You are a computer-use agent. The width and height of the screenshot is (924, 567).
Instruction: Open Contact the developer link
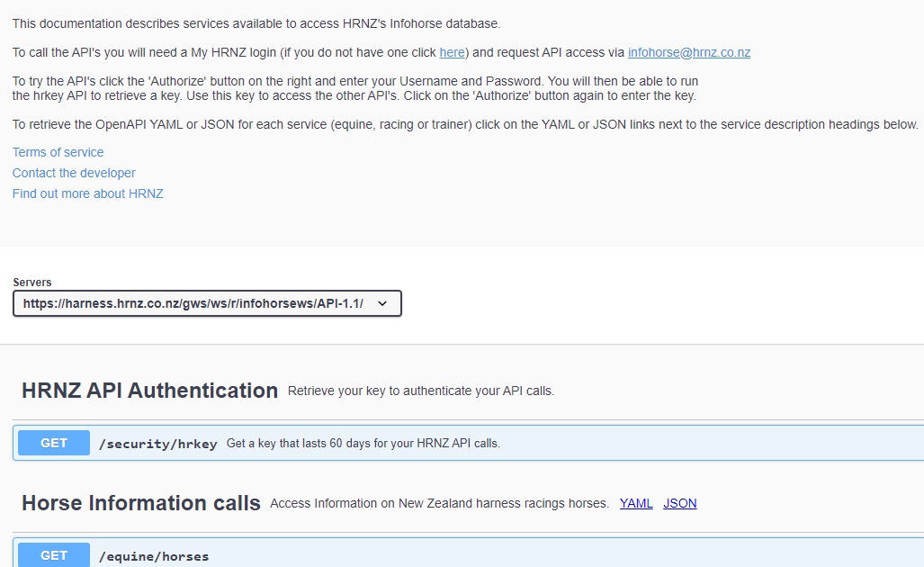click(x=74, y=173)
